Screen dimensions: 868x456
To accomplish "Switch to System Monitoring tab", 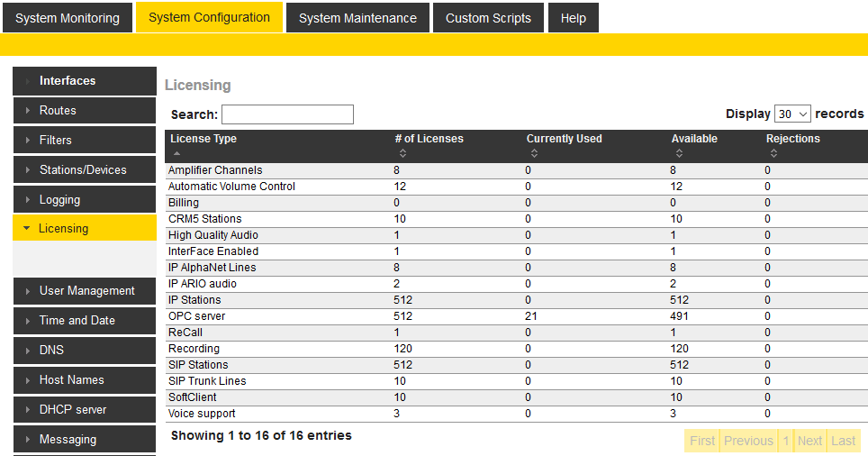I will point(68,18).
